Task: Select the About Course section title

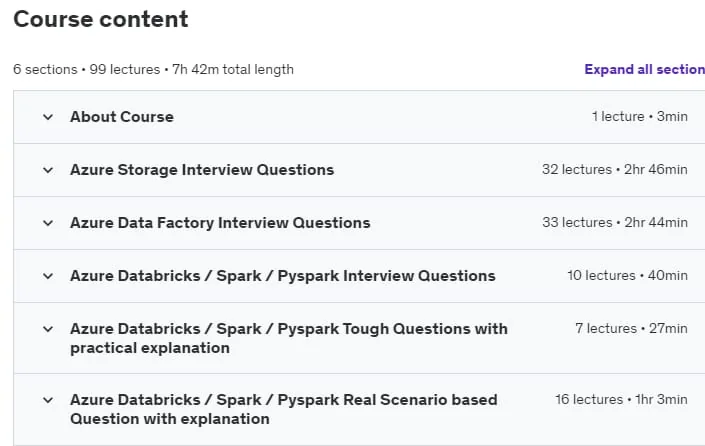Action: (x=122, y=117)
